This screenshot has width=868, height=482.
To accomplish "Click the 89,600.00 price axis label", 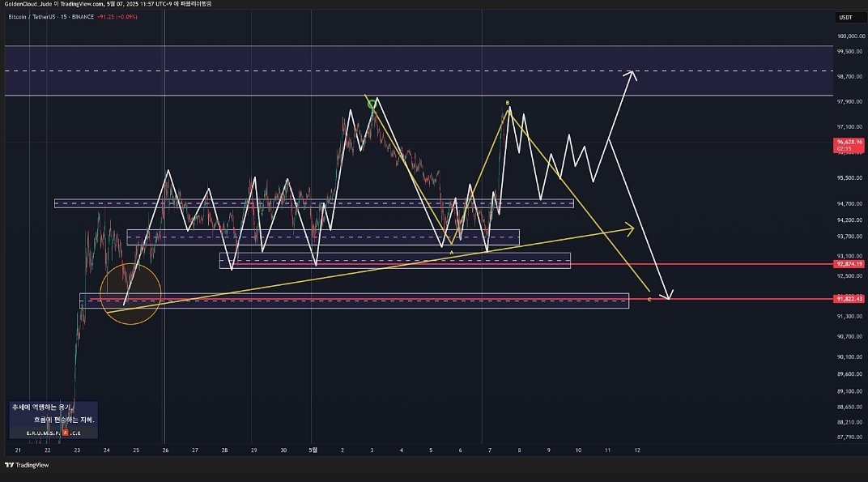I will point(849,374).
